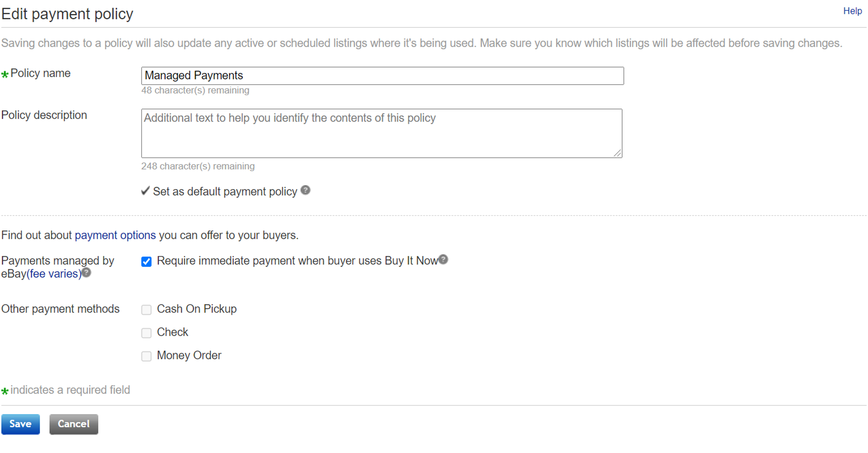Enable the Money Order checkbox

point(146,356)
